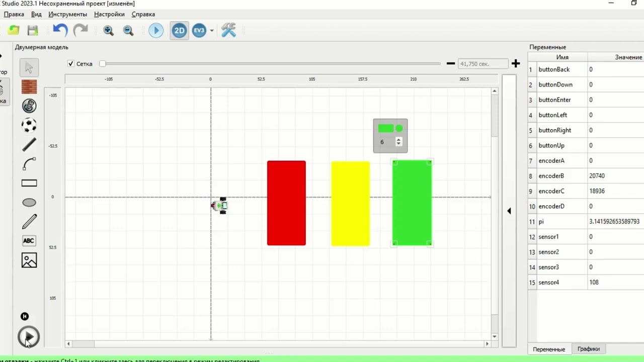Click the encoderC value 18936

[x=597, y=191]
